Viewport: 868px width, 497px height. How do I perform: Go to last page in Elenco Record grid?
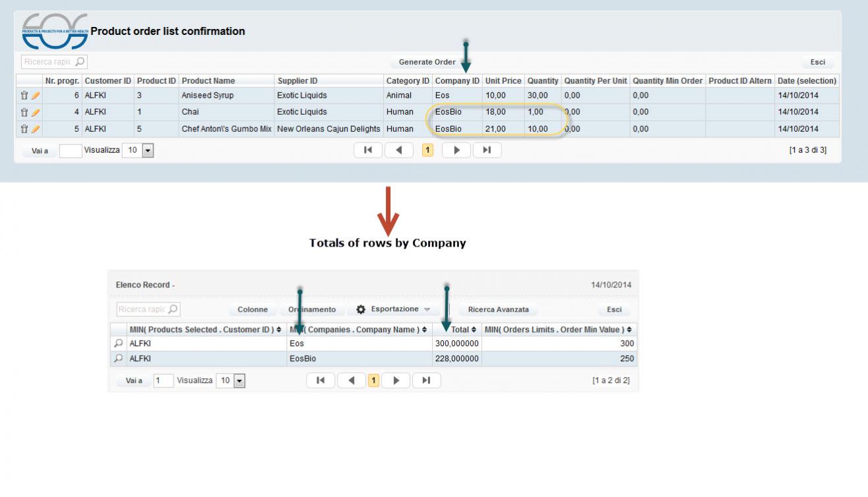click(426, 380)
